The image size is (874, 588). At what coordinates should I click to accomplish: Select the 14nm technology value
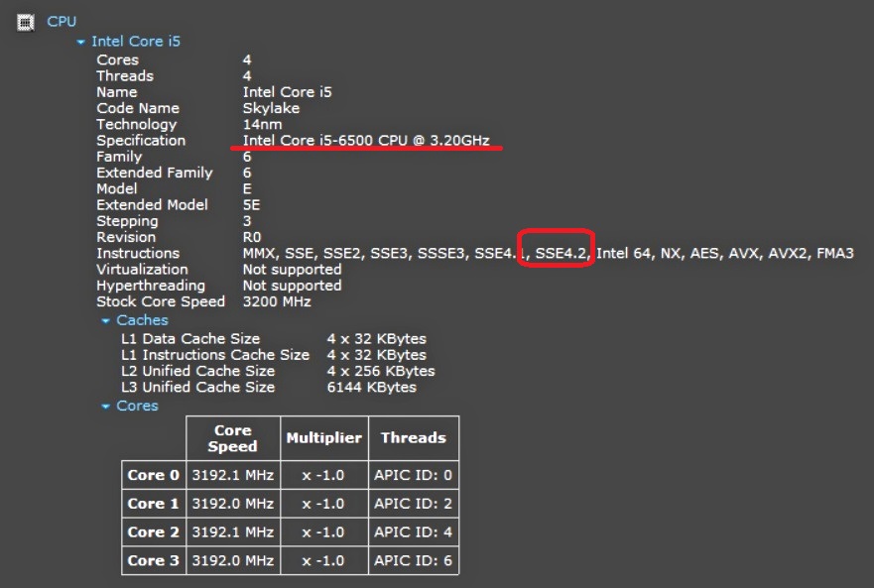(x=262, y=124)
